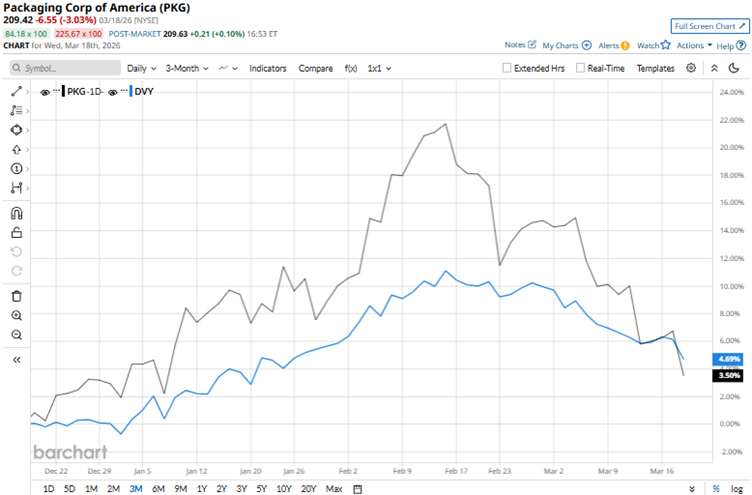Screen dimensions: 752x495
Task: Collapse toolbar with double chevron up
Action: [x=714, y=68]
